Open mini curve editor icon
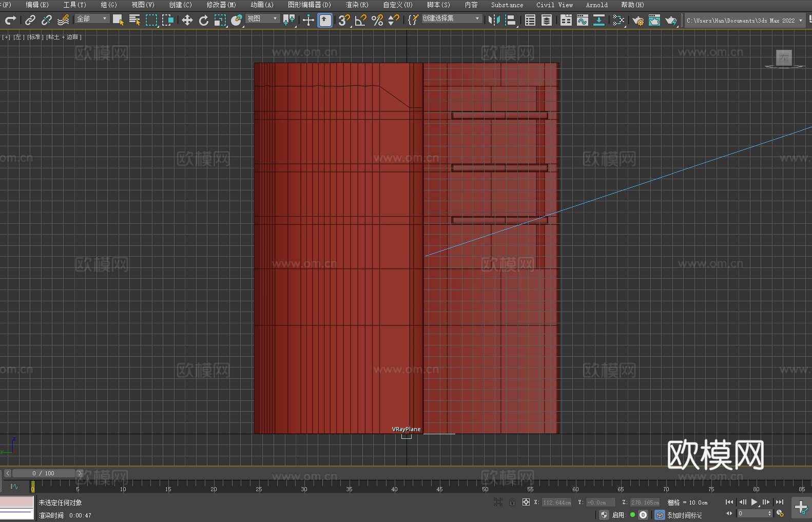This screenshot has width=812, height=522. (x=14, y=487)
